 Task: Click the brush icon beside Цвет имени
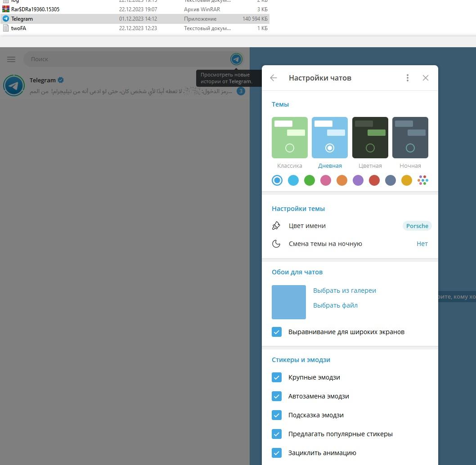276,226
